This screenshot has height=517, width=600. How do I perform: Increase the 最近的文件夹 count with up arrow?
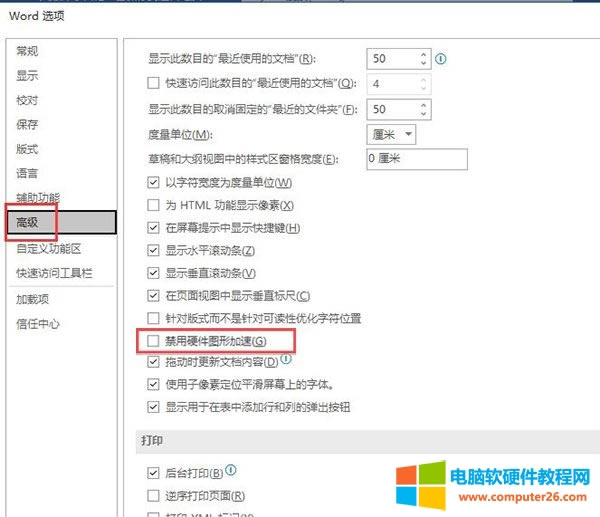[423, 105]
